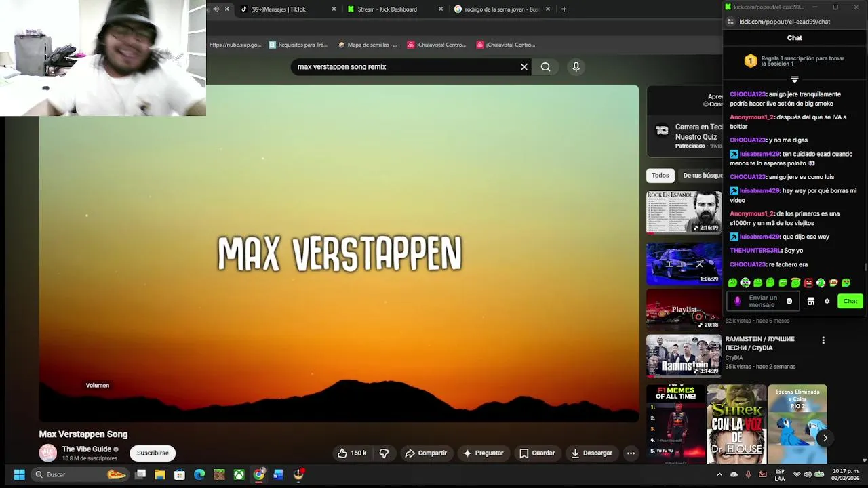Launch Microsoft Edge from the taskbar
This screenshot has width=868, height=488.
pos(199,474)
